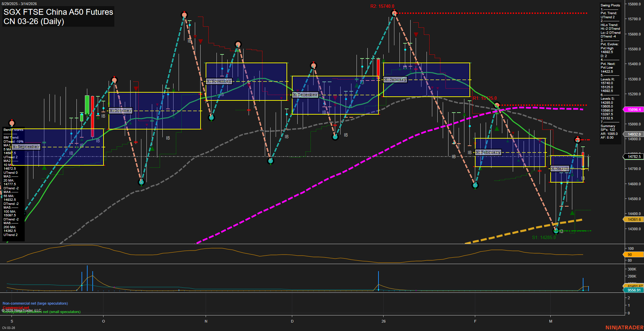Screen dimensions: 644x331
Task: Click the 100 MA: 15097.5 benchmark entry
Action: tap(9, 213)
